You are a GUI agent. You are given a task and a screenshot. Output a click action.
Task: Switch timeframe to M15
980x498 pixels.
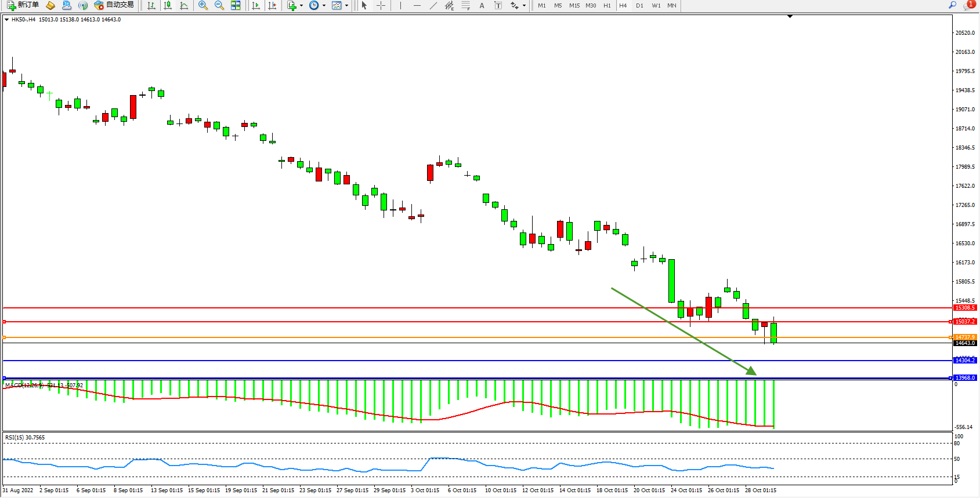coord(574,5)
